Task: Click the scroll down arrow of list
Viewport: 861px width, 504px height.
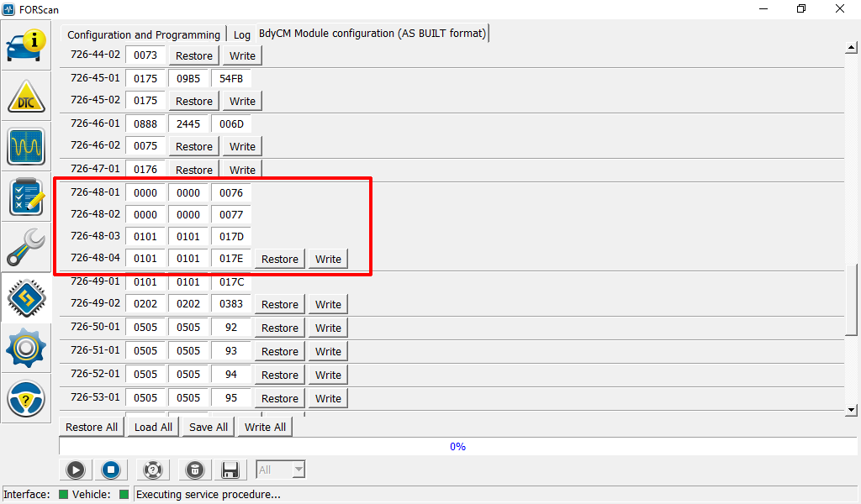Action: click(851, 410)
